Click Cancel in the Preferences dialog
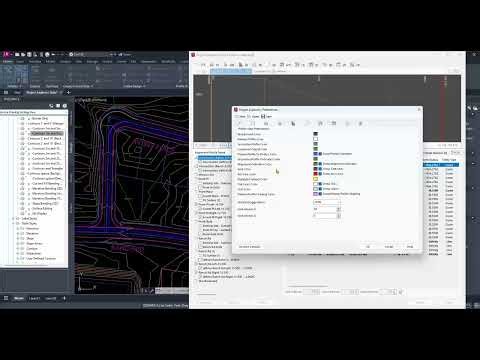This screenshot has width=480, height=360. (389, 247)
